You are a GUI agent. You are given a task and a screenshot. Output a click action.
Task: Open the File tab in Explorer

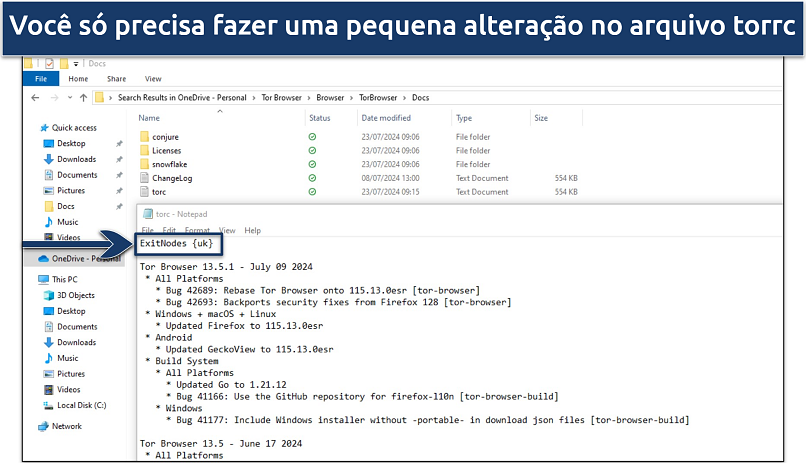click(x=41, y=79)
